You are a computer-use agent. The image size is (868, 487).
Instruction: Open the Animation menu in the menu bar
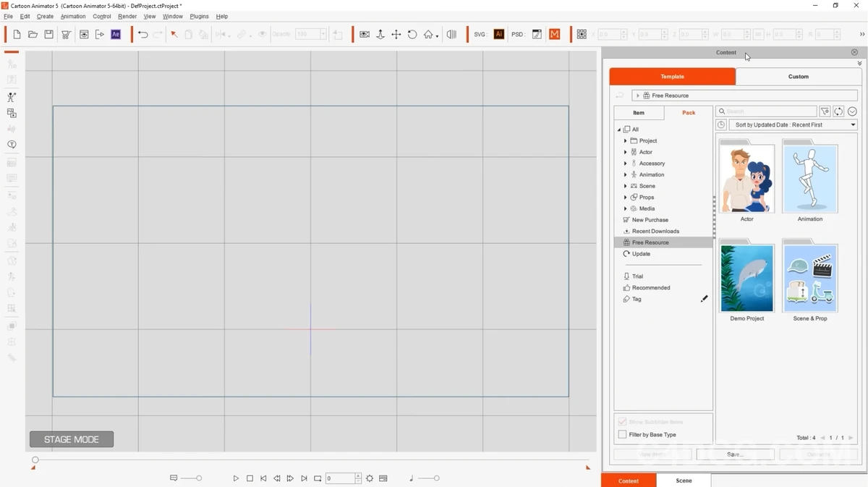[x=73, y=16]
